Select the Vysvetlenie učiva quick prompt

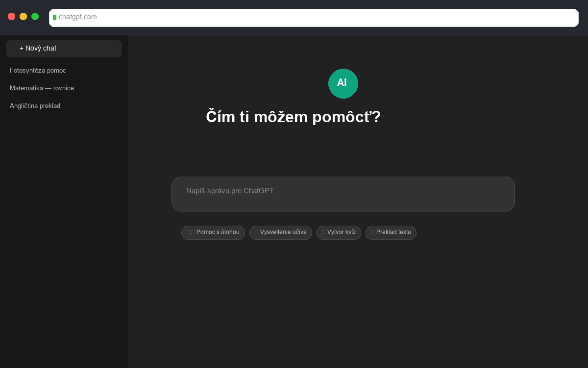coord(281,233)
